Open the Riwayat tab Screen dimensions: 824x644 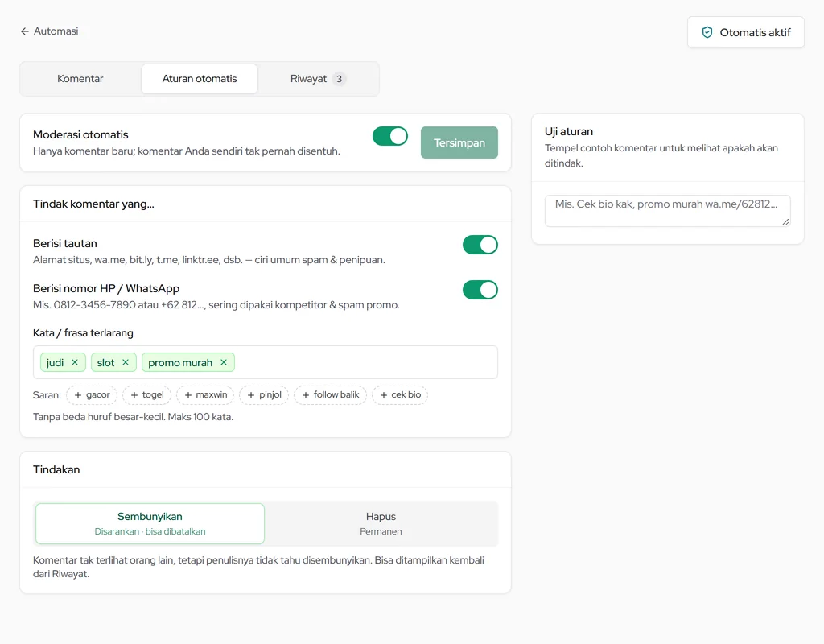(x=317, y=79)
